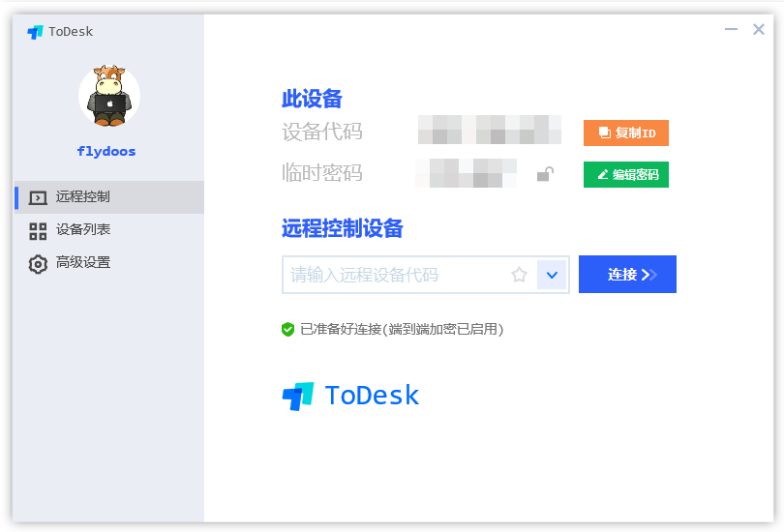Close the ToDesk window
Image resolution: width=784 pixels, height=532 pixels.
click(759, 29)
